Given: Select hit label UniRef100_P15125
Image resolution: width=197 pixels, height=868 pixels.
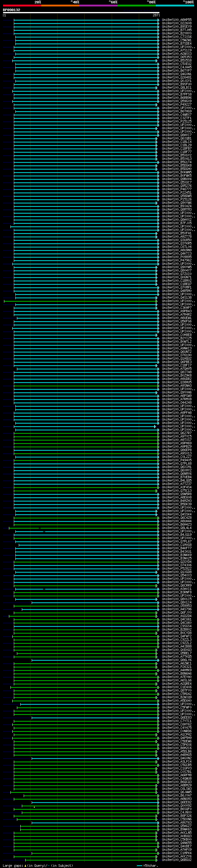Looking at the screenshot, I should (x=177, y=122).
